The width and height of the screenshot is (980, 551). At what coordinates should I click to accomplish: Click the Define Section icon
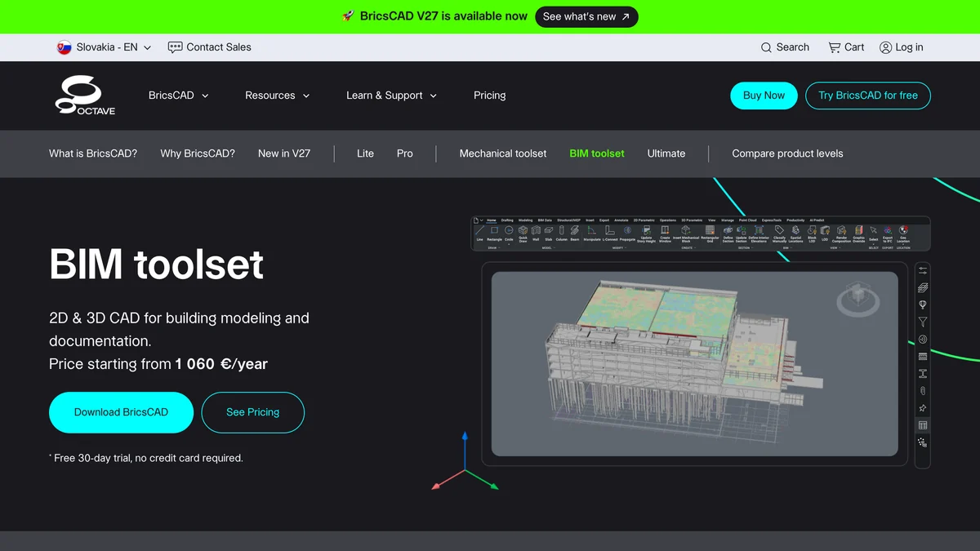(x=728, y=230)
